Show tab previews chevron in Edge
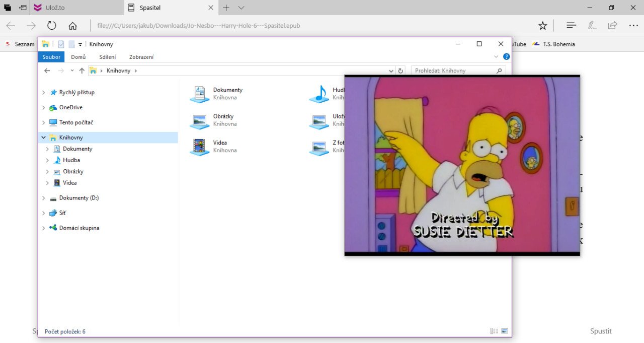644x343 pixels. pyautogui.click(x=241, y=8)
